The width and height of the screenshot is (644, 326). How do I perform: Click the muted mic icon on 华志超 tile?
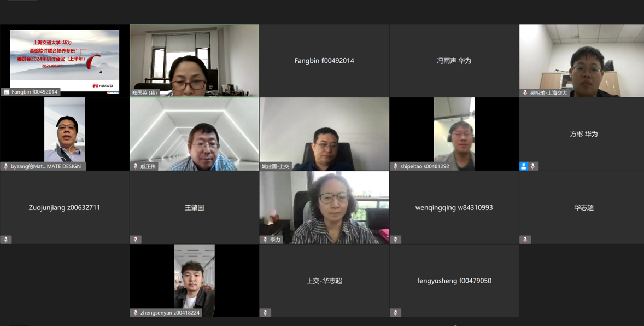(x=525, y=240)
